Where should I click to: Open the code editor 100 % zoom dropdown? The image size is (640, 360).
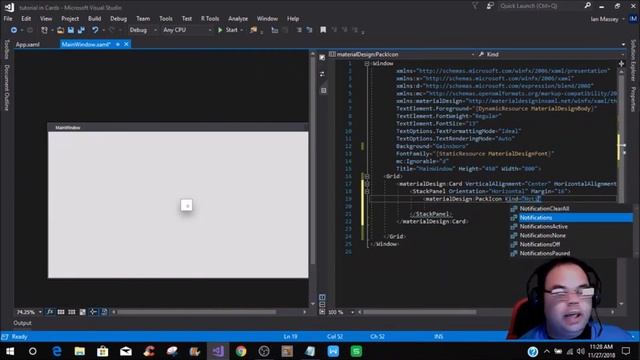341,312
